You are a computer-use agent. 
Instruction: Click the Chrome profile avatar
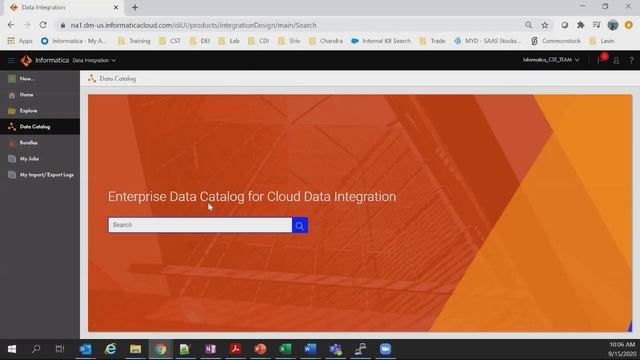(613, 25)
